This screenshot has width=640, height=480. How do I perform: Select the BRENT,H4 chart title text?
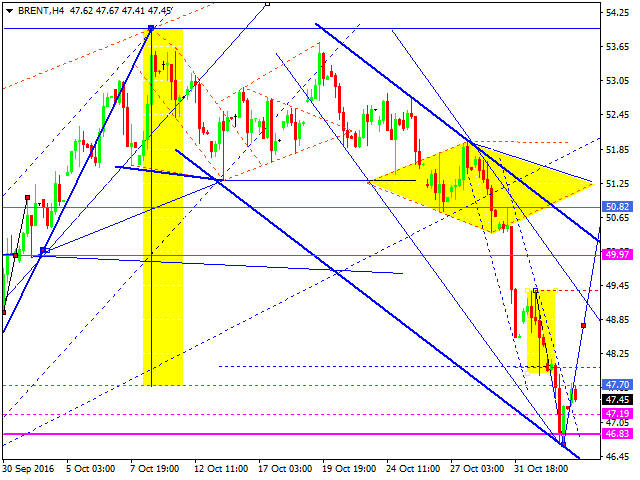click(x=41, y=11)
